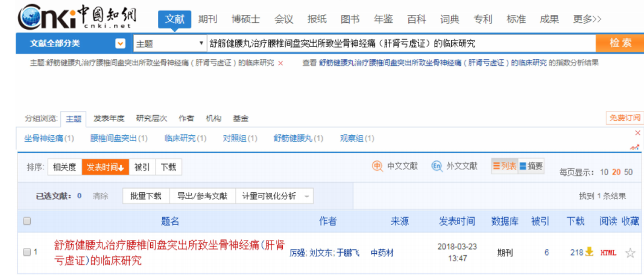The height and width of the screenshot is (275, 644).
Task: Switch results to 摘要 summary view
Action: click(531, 166)
